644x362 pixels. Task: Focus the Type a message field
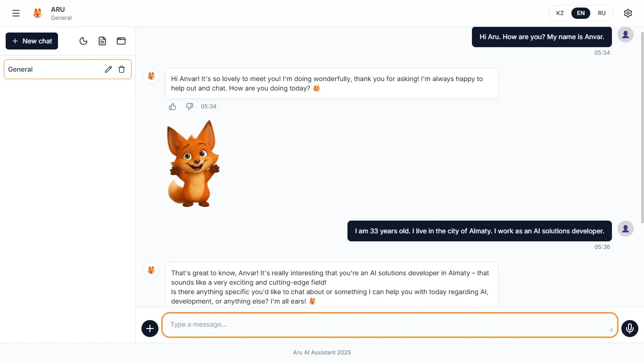pyautogui.click(x=389, y=325)
